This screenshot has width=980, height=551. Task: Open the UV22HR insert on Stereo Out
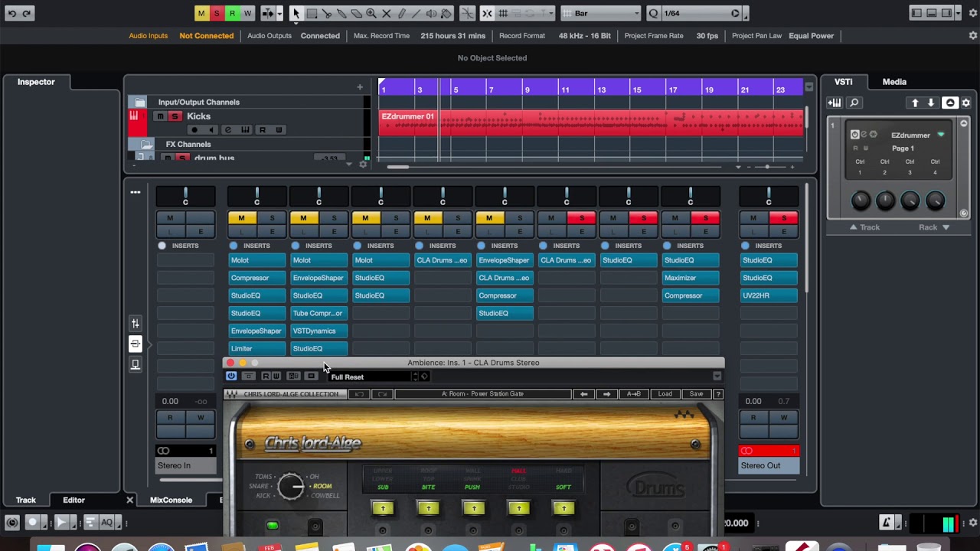[x=769, y=295]
